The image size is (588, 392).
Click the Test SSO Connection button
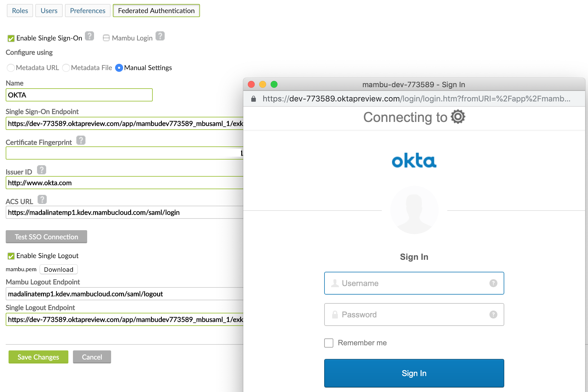(x=46, y=236)
